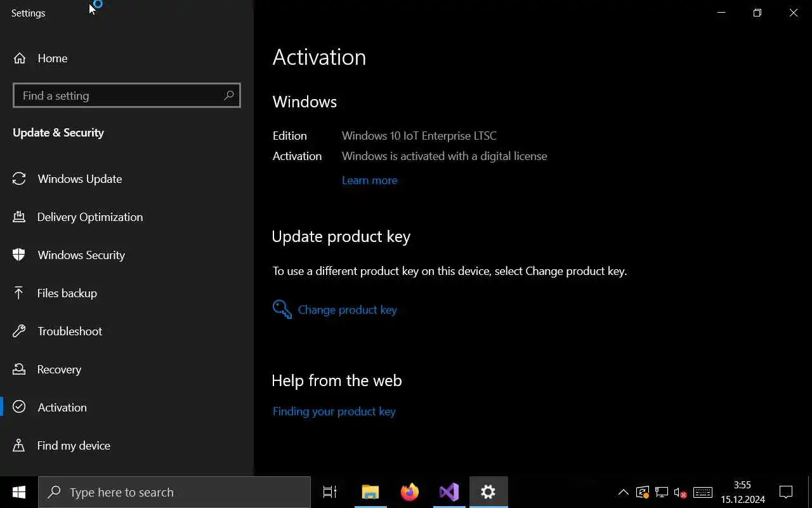Image resolution: width=812 pixels, height=508 pixels.
Task: Open the Recovery label
Action: pyautogui.click(x=59, y=370)
